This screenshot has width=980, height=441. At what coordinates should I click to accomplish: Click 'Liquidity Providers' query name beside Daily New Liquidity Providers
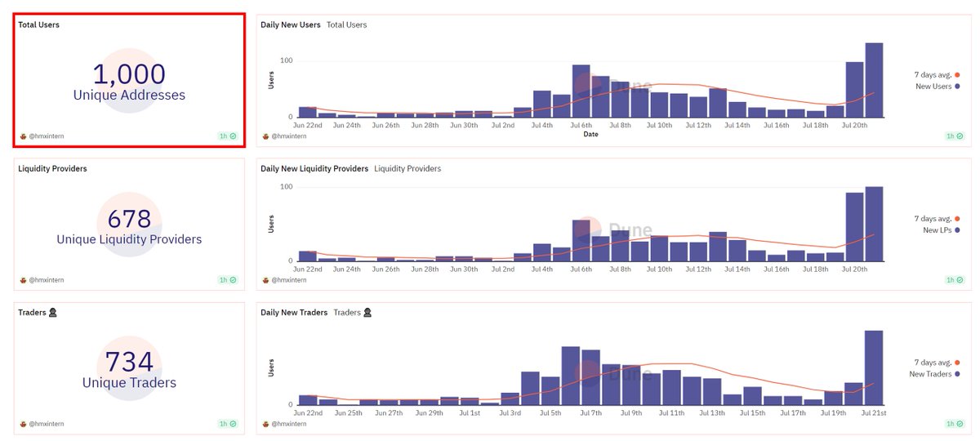point(408,169)
